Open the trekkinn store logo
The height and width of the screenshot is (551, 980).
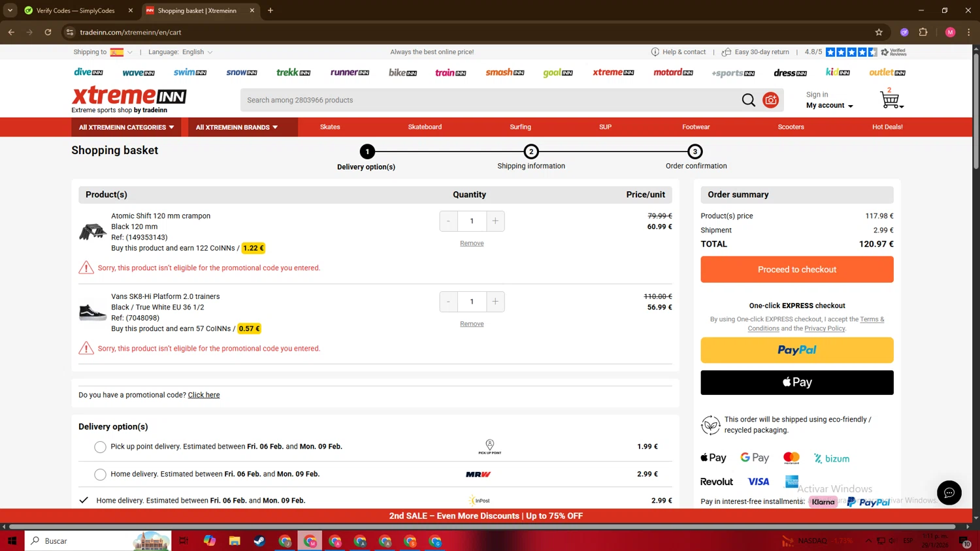point(293,72)
